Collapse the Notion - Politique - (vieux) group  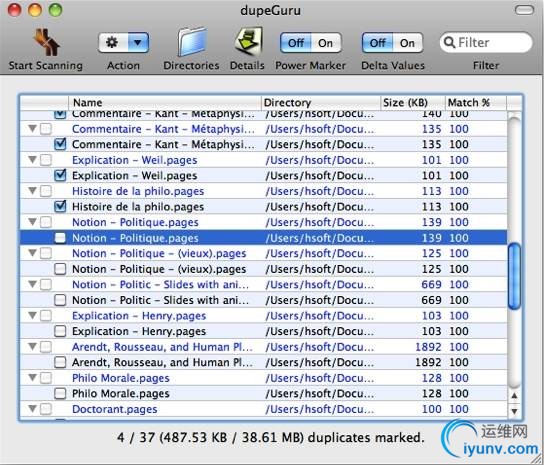point(32,253)
